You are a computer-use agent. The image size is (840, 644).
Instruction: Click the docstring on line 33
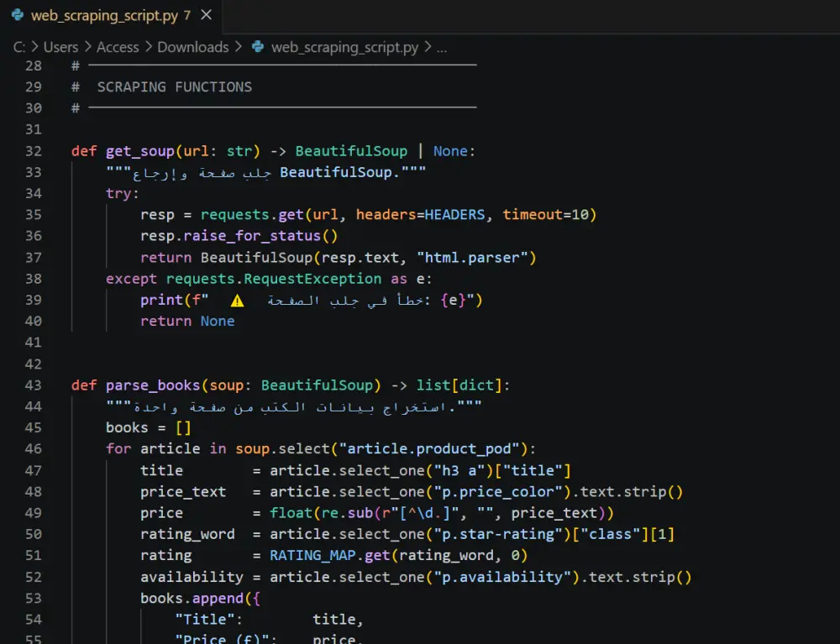pos(265,172)
